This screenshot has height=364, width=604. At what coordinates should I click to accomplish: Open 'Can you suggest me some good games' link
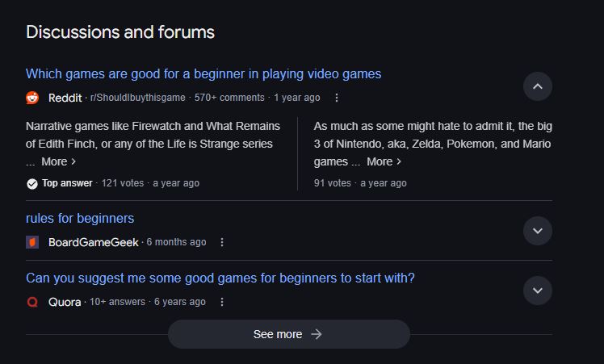click(x=220, y=278)
